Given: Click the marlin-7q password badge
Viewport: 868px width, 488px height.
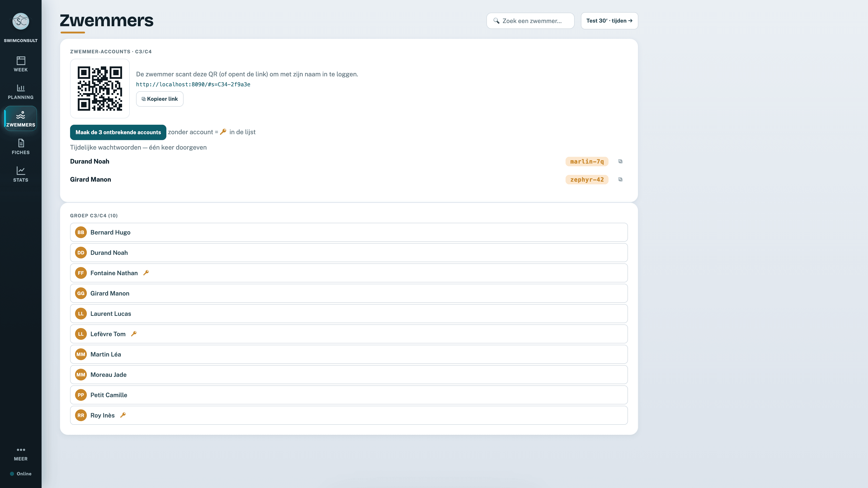Looking at the screenshot, I should click(587, 162).
